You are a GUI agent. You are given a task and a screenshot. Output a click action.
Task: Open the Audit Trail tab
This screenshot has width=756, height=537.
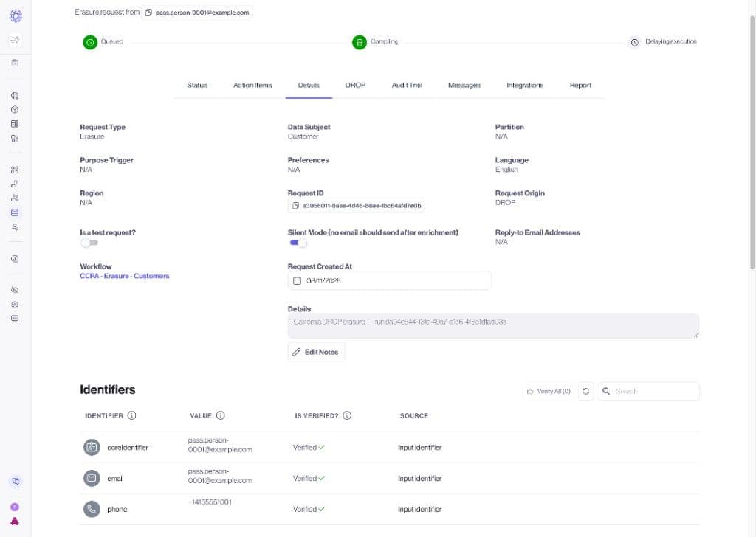click(407, 86)
